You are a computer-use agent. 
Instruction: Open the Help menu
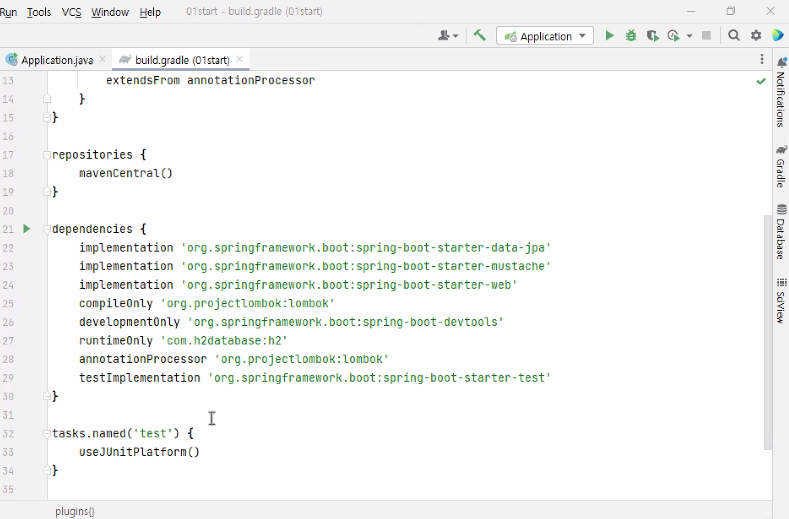(x=150, y=12)
